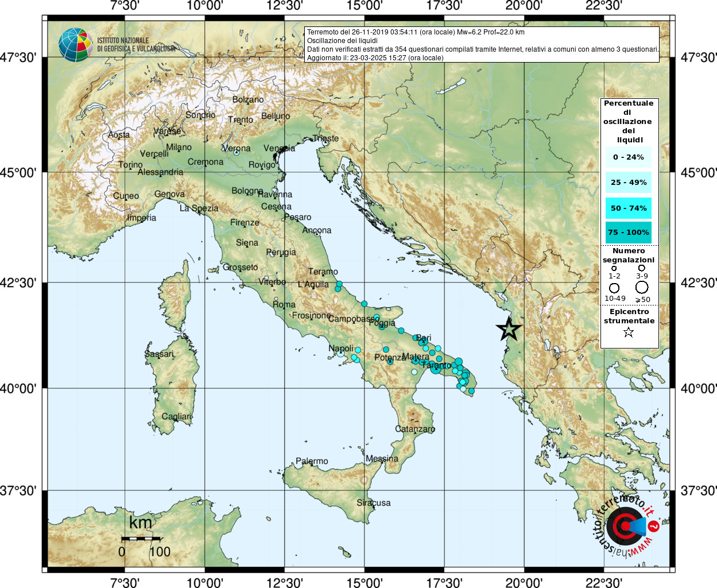Click the La Spezia city label

[x=199, y=208]
